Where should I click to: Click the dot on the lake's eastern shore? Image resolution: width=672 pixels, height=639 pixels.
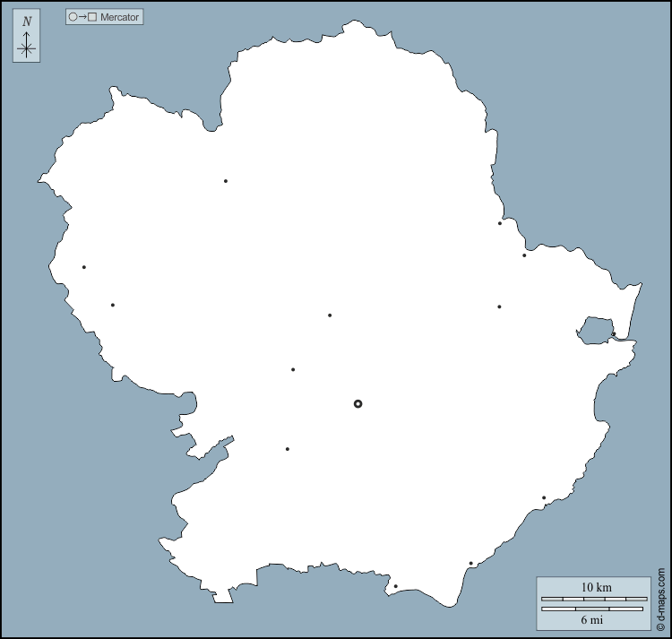pos(614,334)
